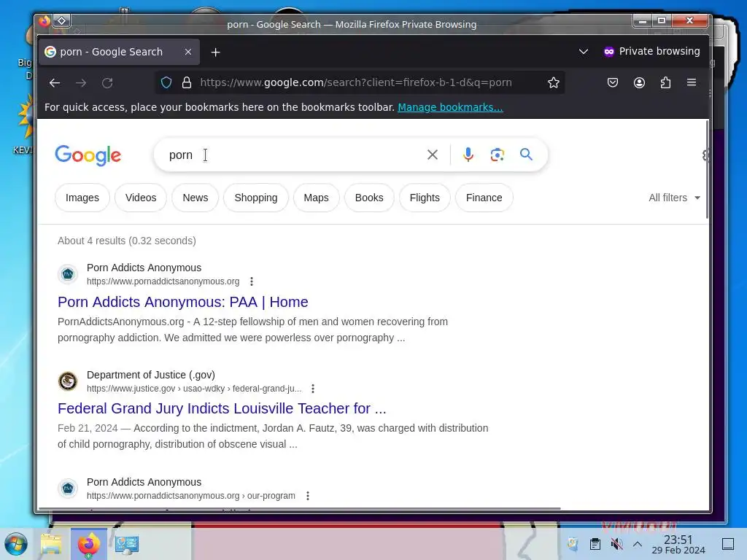
Task: Open options for first Porn Addicts Anonymous result
Action: click(x=252, y=281)
